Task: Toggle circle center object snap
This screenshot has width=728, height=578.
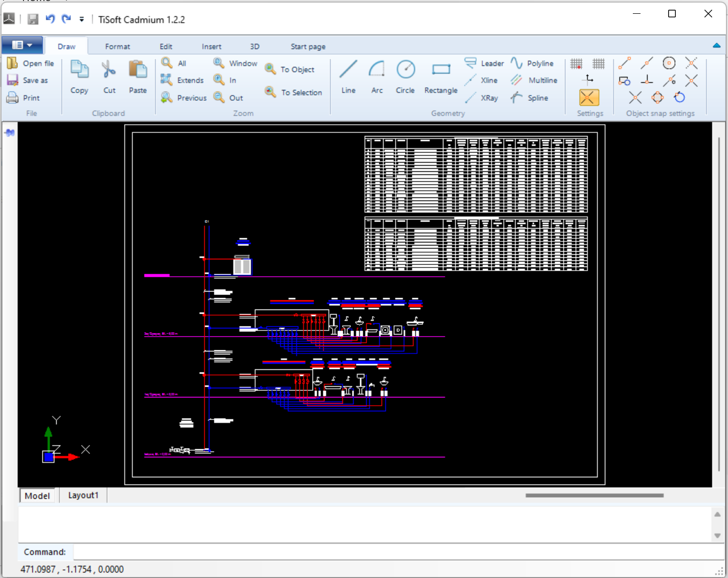Action: [x=669, y=63]
